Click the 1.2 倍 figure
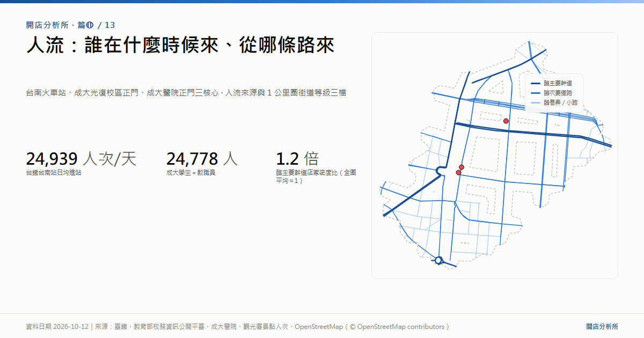The height and width of the screenshot is (338, 644). (297, 159)
